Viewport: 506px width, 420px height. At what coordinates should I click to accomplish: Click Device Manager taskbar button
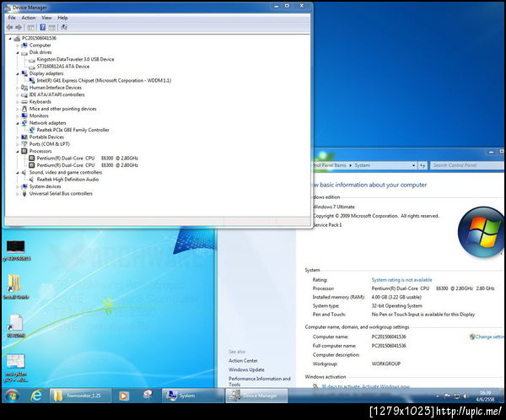pos(256,396)
